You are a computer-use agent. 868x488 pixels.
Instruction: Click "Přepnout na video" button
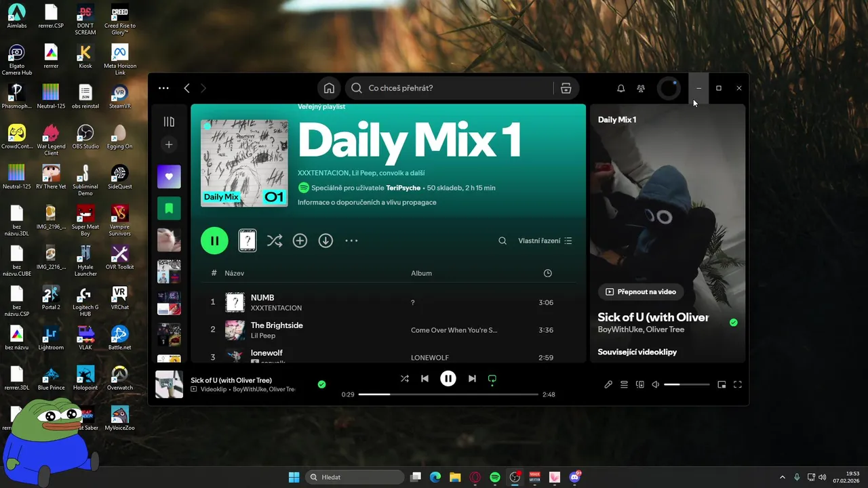tap(641, 291)
